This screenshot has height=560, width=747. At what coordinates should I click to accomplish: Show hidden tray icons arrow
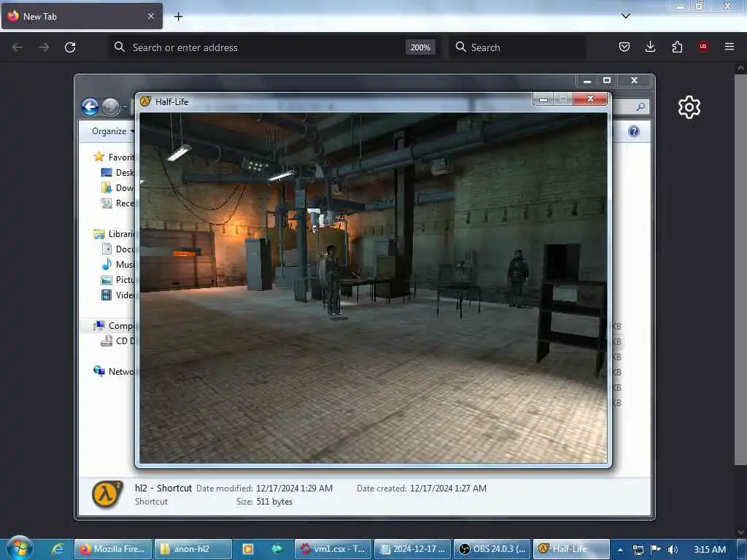click(620, 550)
